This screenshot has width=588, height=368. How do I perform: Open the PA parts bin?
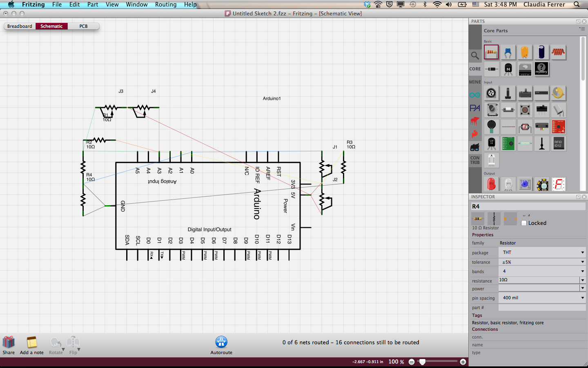474,108
